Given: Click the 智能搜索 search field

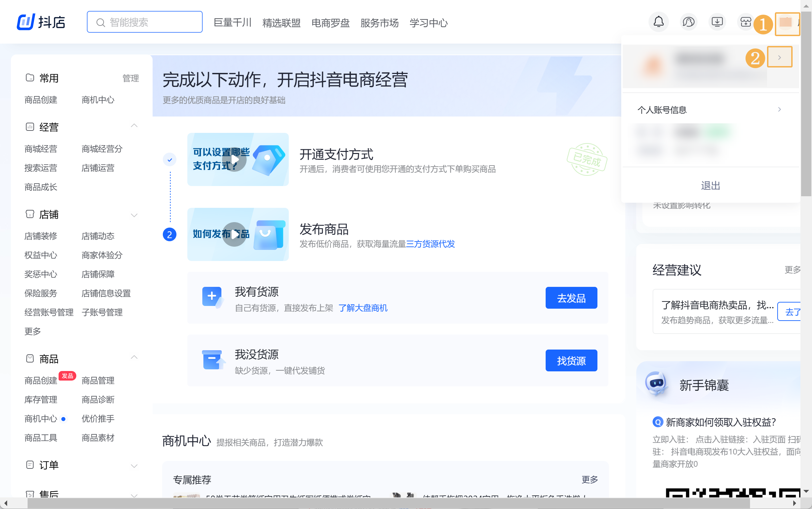Looking at the screenshot, I should (145, 22).
